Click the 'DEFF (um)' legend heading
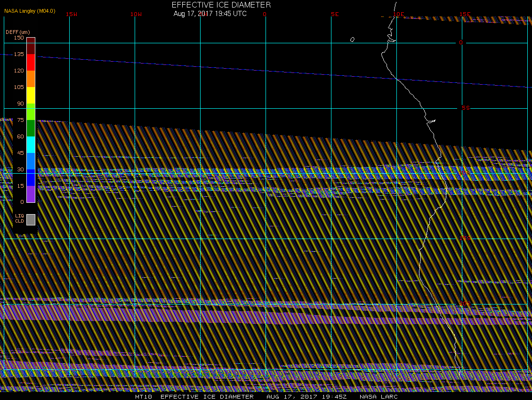Screen dimensions: 532x400 coord(17,32)
